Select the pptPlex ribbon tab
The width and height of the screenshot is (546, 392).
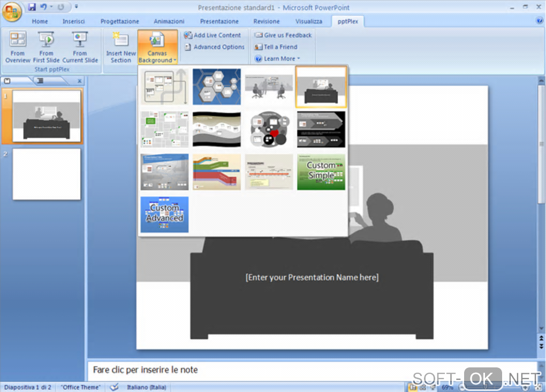tap(347, 21)
